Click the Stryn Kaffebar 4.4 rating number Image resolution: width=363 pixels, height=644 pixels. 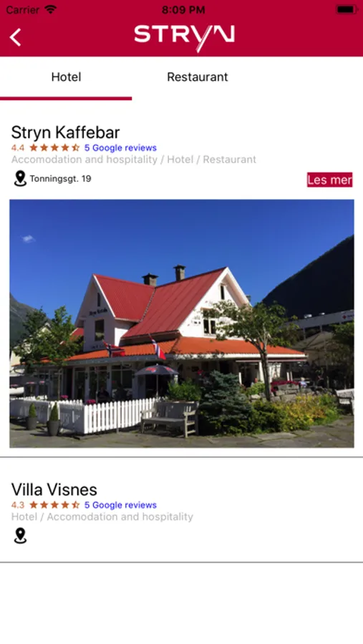(18, 148)
